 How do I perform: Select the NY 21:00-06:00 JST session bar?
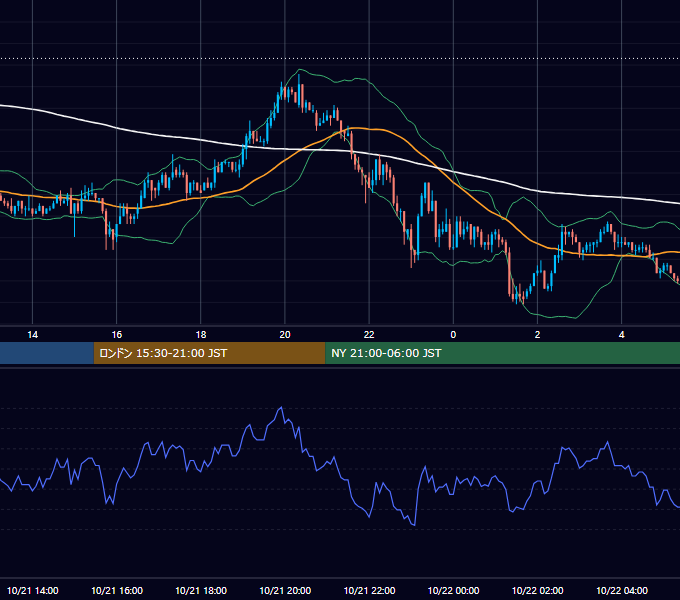(503, 353)
